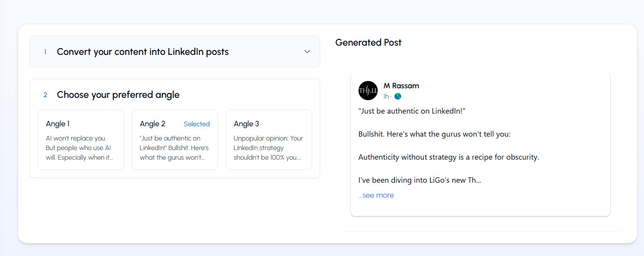Click the post's quoted opening line
This screenshot has width=644, height=256.
[412, 111]
